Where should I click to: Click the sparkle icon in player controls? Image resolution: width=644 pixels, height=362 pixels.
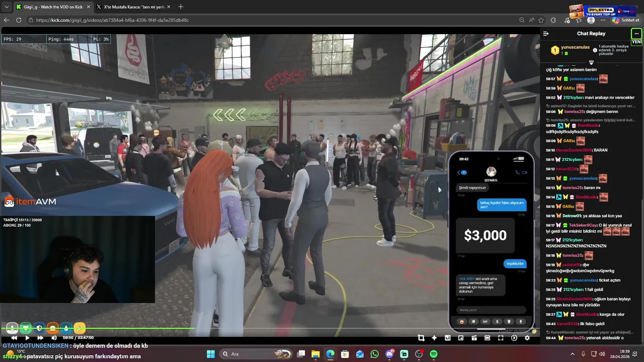(x=434, y=338)
